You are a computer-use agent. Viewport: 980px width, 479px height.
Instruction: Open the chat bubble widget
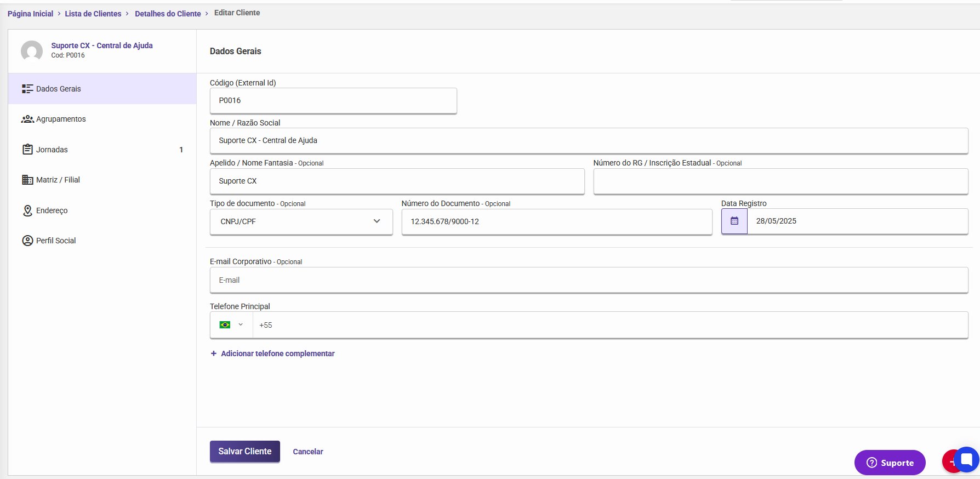[967, 459]
